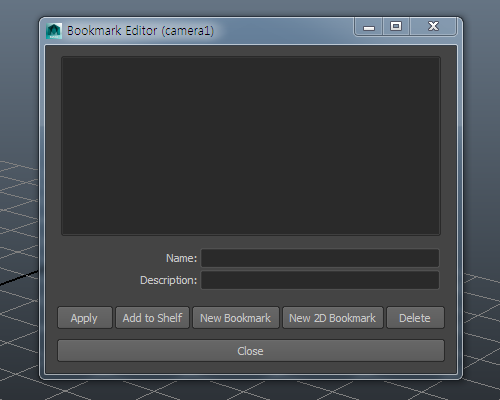The height and width of the screenshot is (400, 500).
Task: Focus the Name input field
Action: pyautogui.click(x=320, y=258)
